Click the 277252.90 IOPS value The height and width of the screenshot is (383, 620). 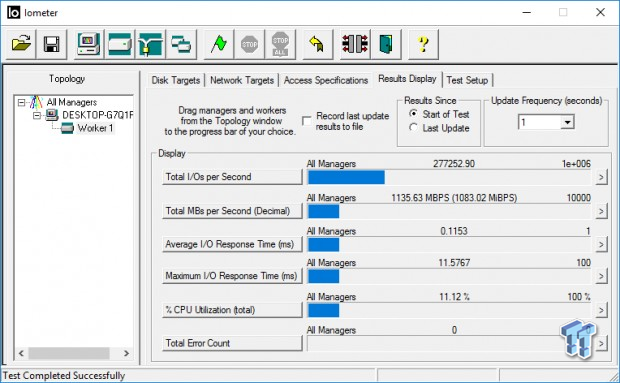454,164
